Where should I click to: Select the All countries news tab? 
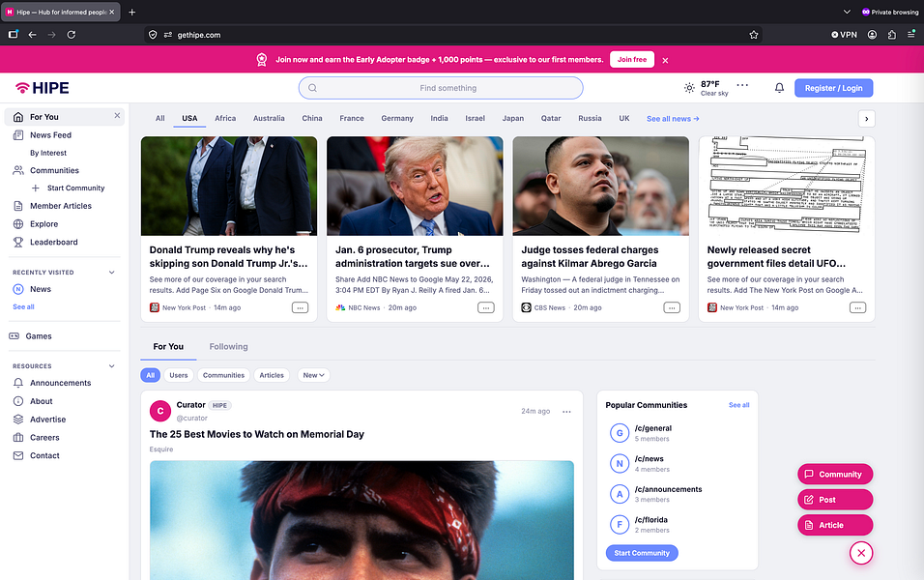(x=159, y=118)
